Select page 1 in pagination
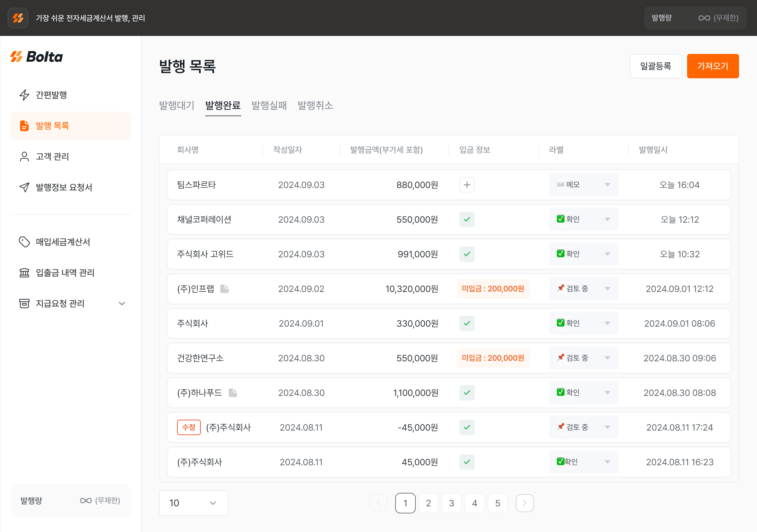Image resolution: width=757 pixels, height=532 pixels. tap(405, 503)
